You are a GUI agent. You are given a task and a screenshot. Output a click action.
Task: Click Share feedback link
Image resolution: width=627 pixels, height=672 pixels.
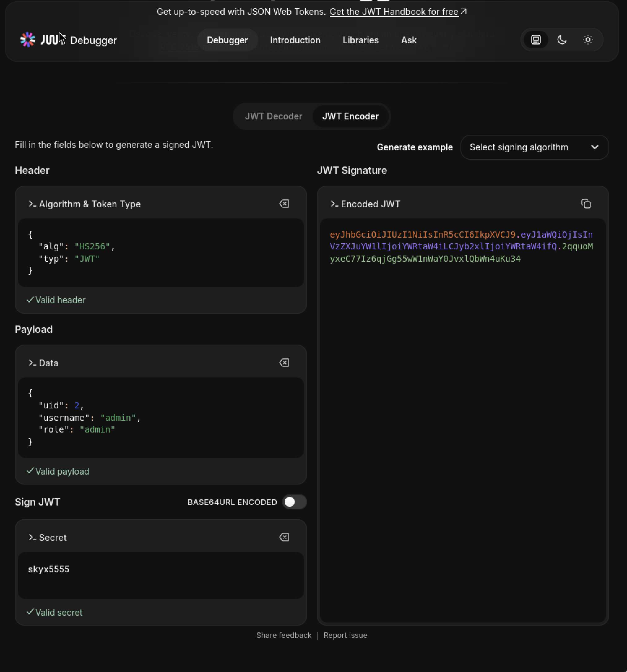[x=284, y=635]
